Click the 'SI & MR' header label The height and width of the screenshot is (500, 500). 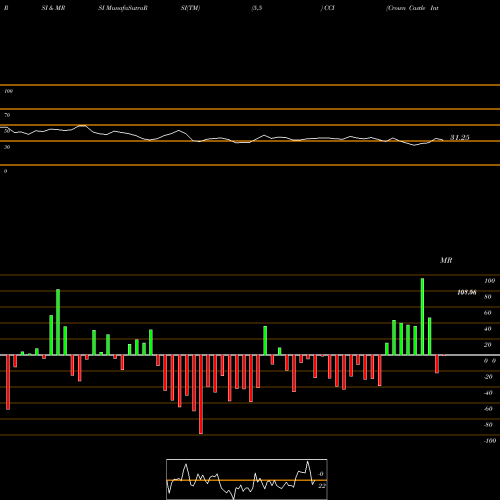coord(53,8)
